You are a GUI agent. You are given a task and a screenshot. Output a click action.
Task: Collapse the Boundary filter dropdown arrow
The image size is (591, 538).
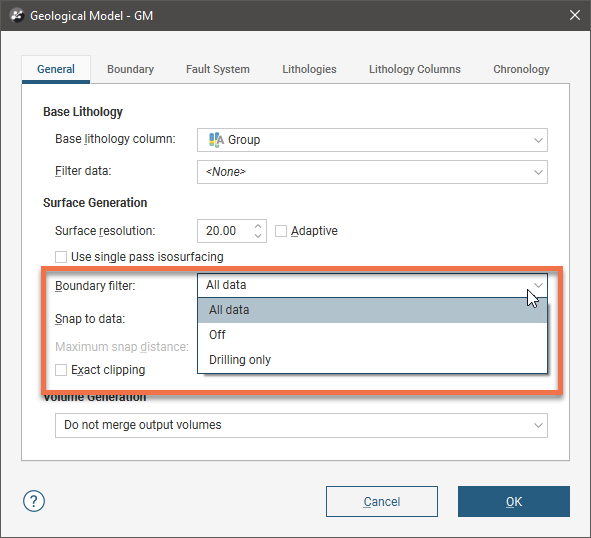pyautogui.click(x=538, y=285)
